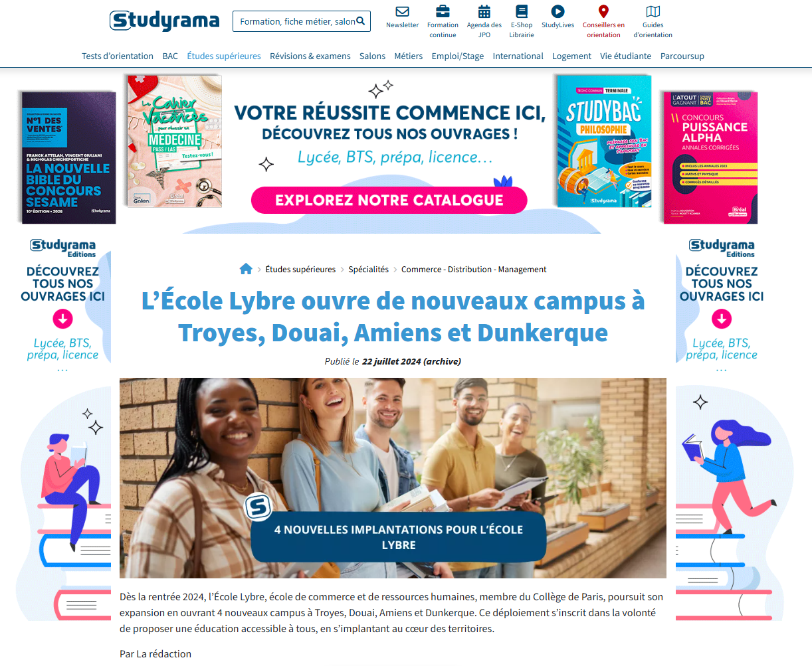Screen dimensions: 812x666
Task: Open the Métiers menu item
Action: pos(409,56)
